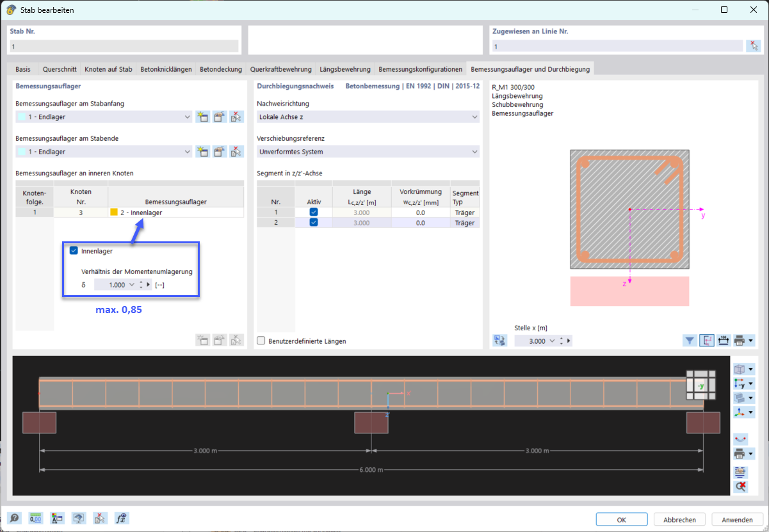The image size is (769, 532).
Task: Open the Betonknicklängen tab
Action: point(166,69)
